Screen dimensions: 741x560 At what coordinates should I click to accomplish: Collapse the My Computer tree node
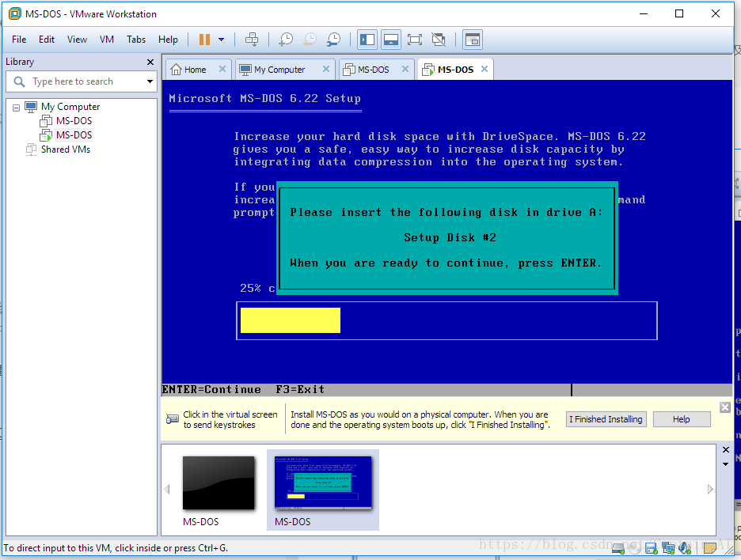click(16, 108)
